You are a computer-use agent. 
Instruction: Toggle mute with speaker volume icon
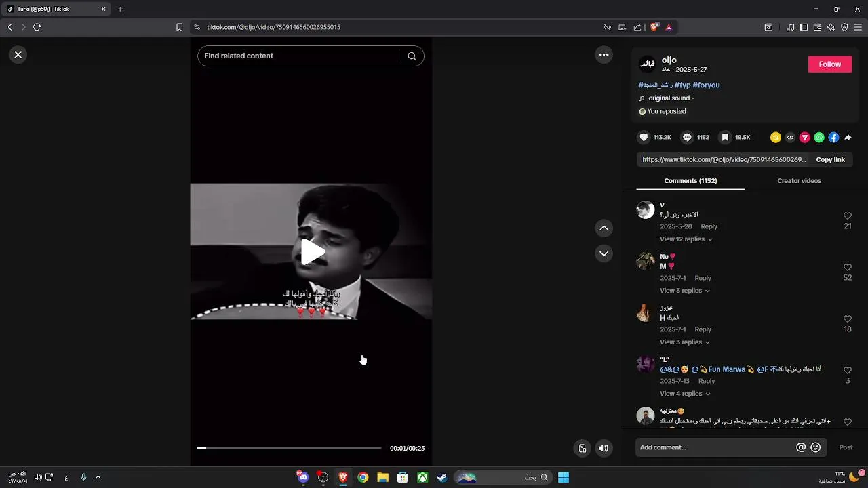pos(604,448)
